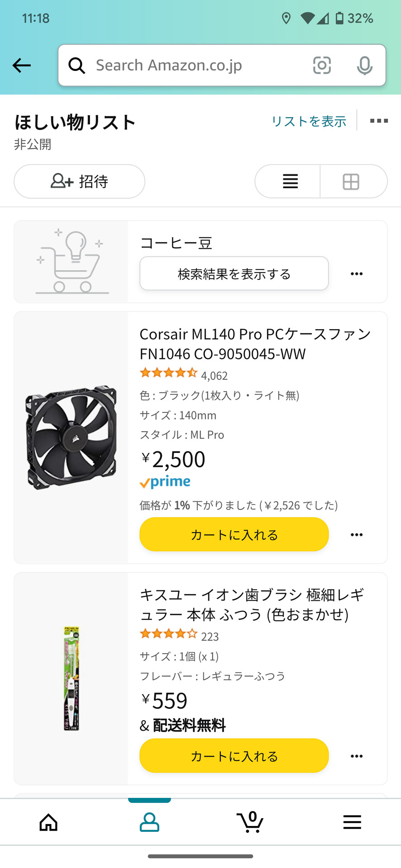Open your account profile icon

[149, 822]
